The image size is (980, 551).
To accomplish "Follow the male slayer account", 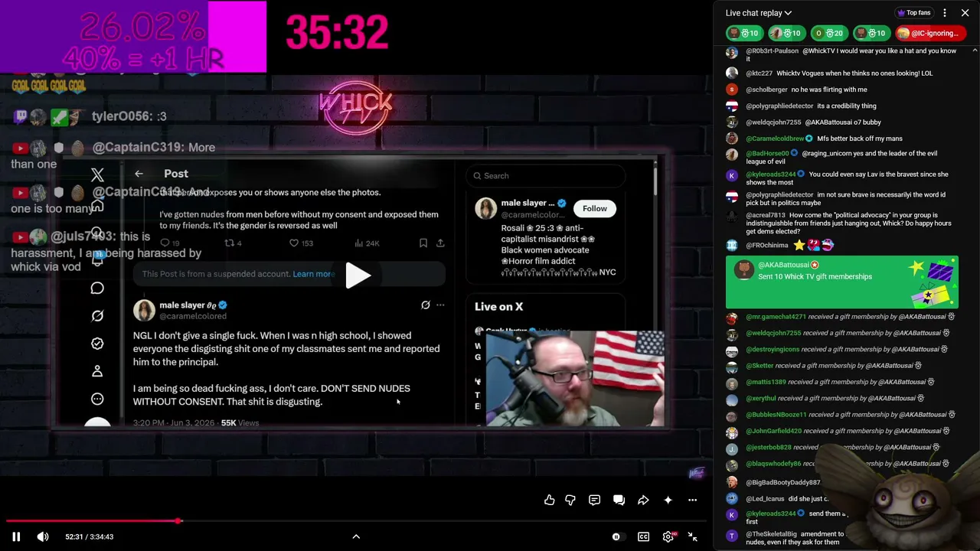I will tap(594, 208).
